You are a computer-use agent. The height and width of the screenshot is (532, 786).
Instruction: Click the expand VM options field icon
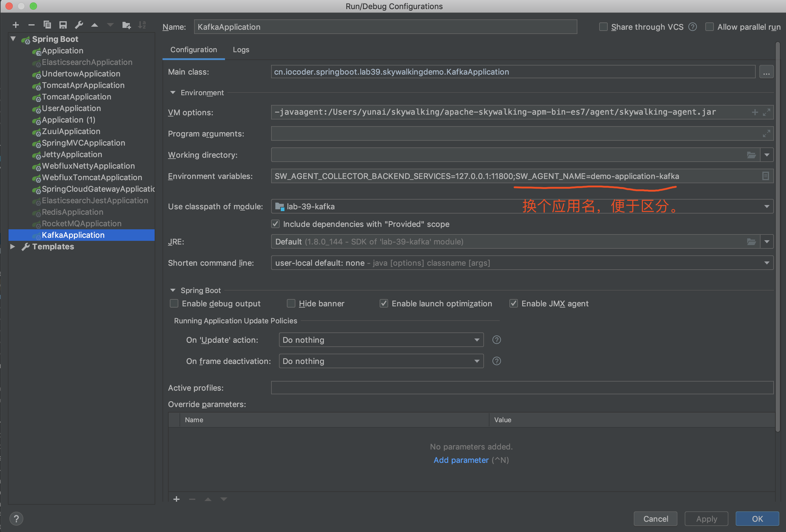[x=766, y=112]
